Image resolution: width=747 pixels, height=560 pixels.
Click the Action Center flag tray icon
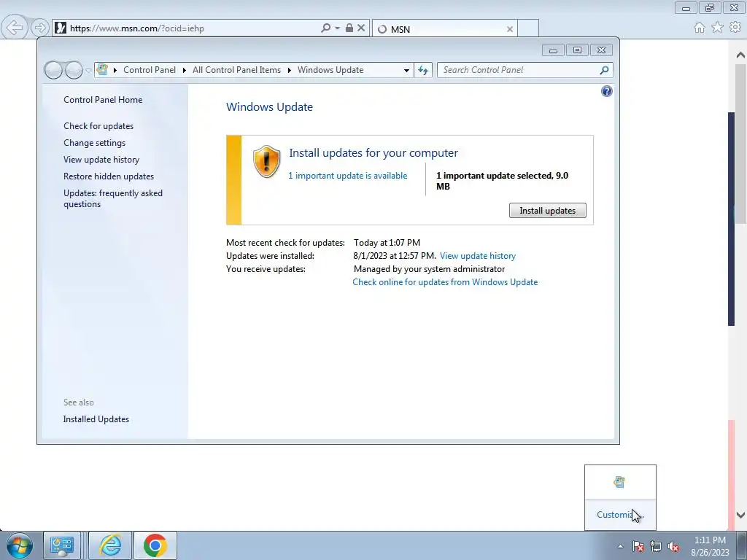[638, 546]
